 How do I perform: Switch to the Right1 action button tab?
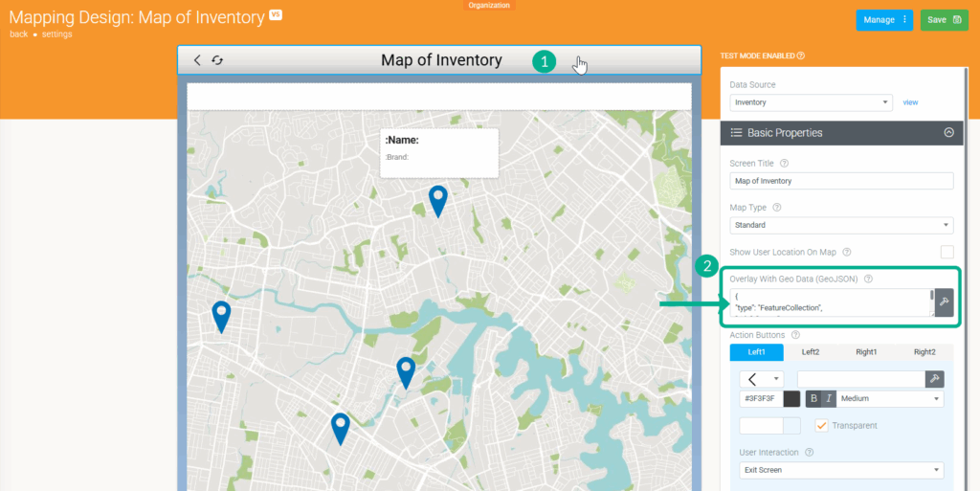[866, 352]
